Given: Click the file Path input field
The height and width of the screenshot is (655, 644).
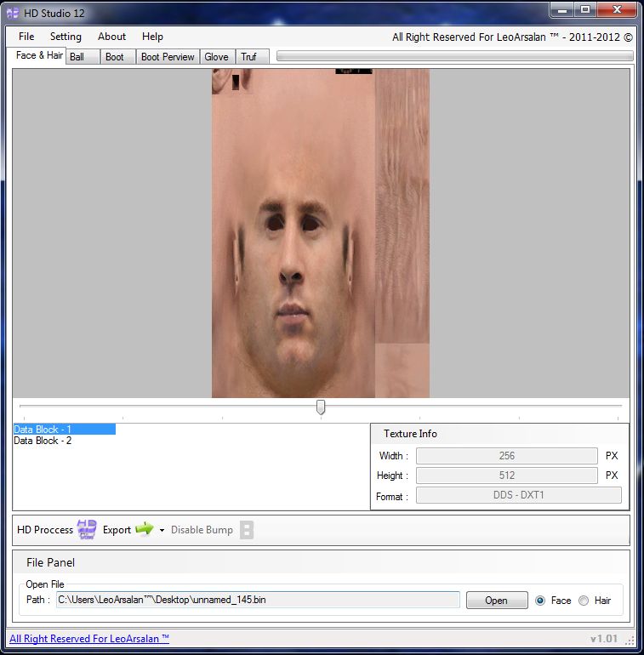Looking at the screenshot, I should [258, 601].
